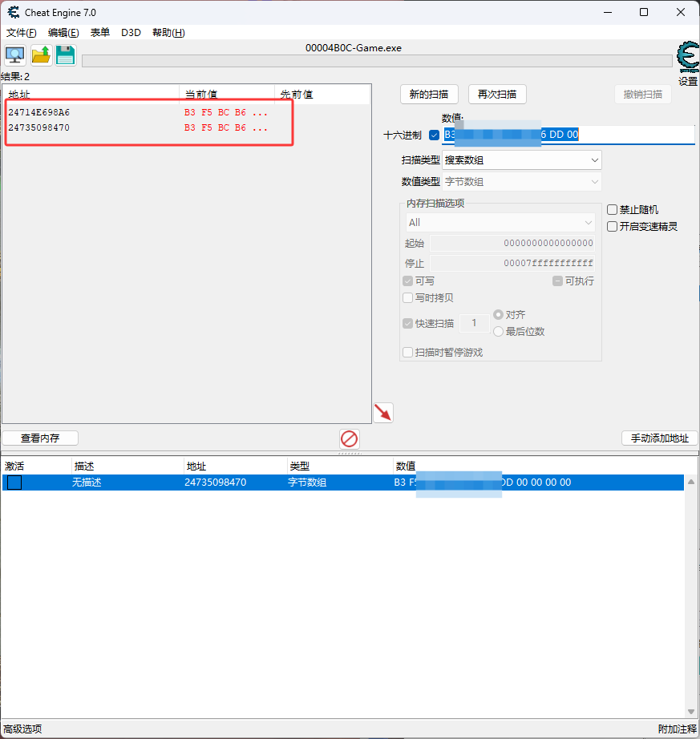Click the 激活 column header in address table
700x739 pixels.
[37, 466]
